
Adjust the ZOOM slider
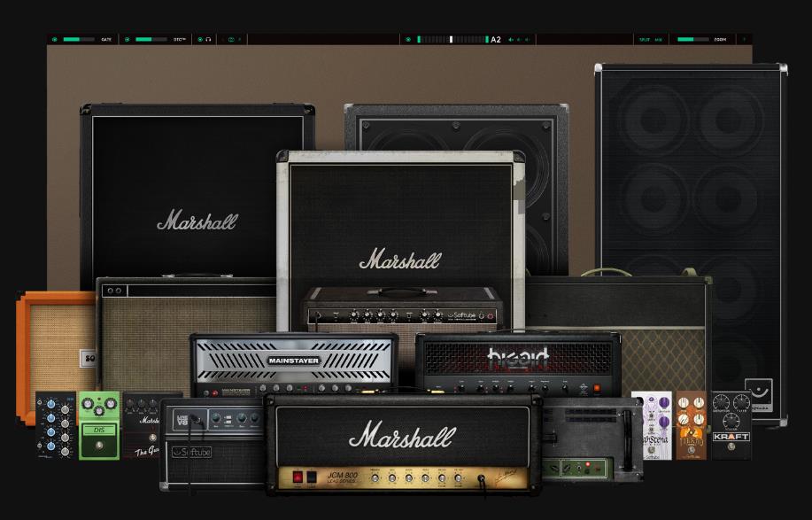tap(692, 39)
